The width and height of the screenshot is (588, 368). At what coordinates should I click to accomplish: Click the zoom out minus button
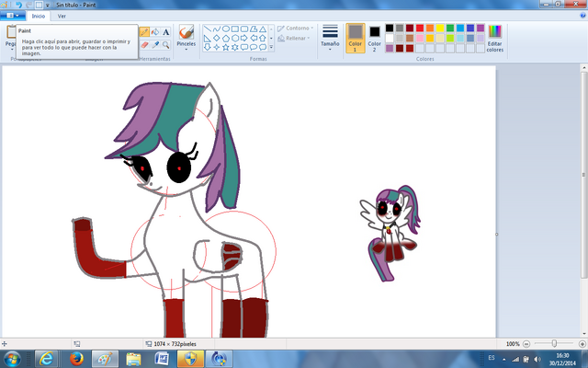point(526,344)
